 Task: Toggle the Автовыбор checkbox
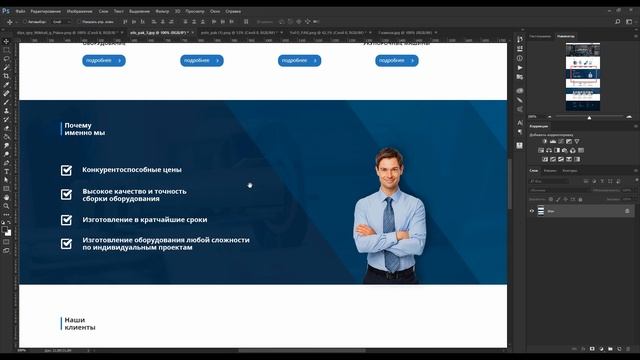(25, 22)
